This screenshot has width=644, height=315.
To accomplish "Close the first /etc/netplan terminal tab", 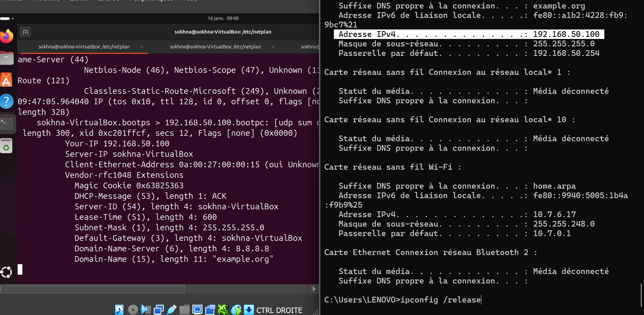I will click(142, 47).
